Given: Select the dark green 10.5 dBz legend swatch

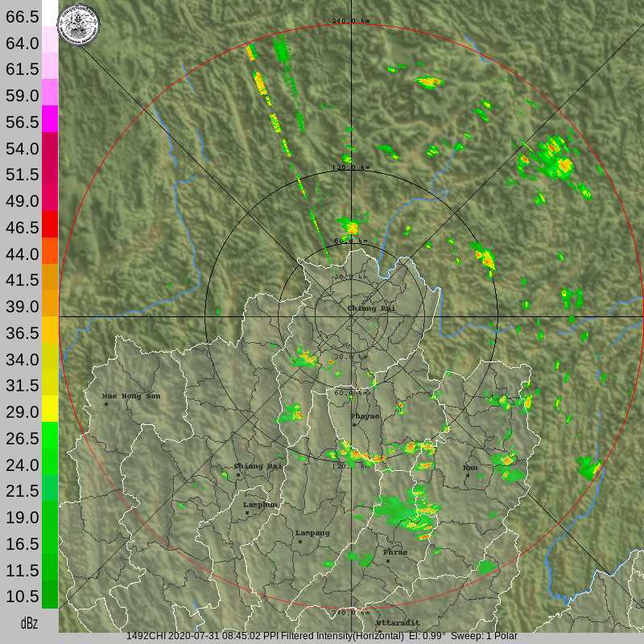Looking at the screenshot, I should pyautogui.click(x=50, y=594).
